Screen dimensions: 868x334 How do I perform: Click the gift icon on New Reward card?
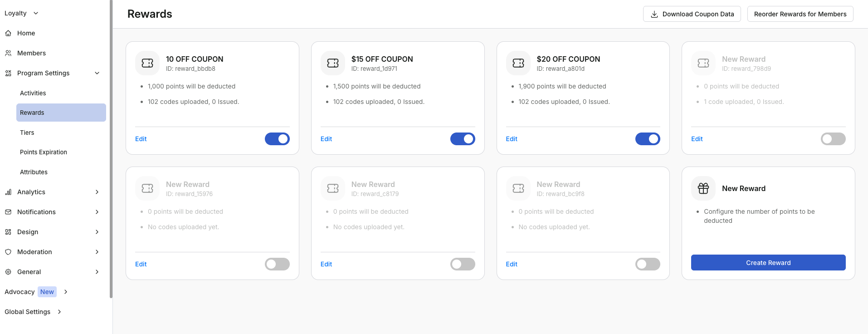pos(703,188)
